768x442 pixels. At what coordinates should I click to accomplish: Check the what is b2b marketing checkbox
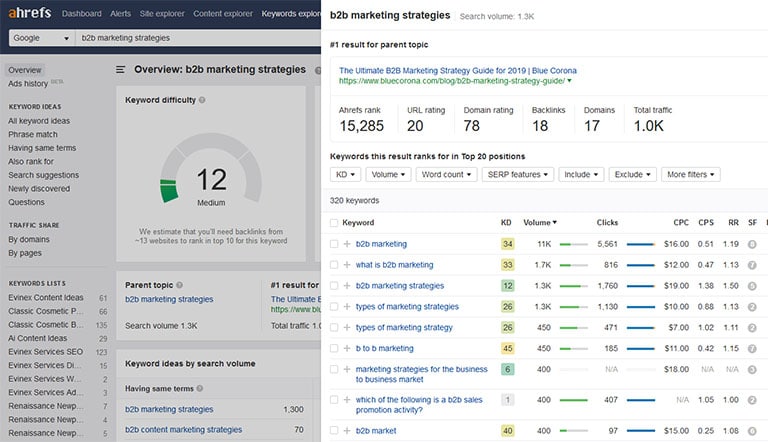click(334, 265)
